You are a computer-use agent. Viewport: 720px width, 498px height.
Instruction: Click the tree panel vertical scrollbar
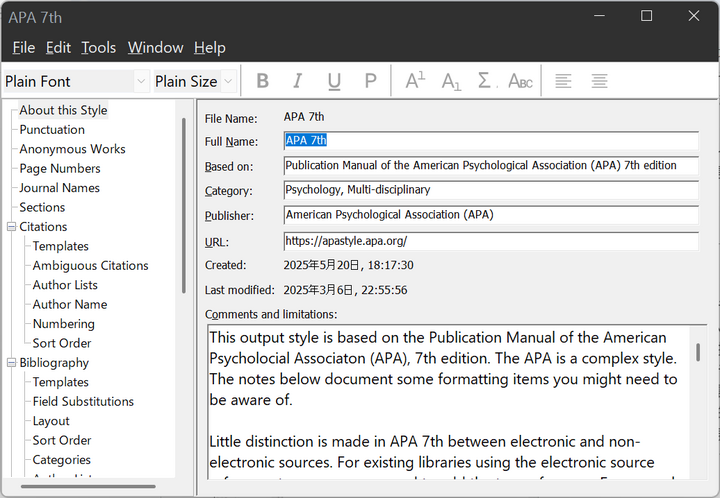184,206
